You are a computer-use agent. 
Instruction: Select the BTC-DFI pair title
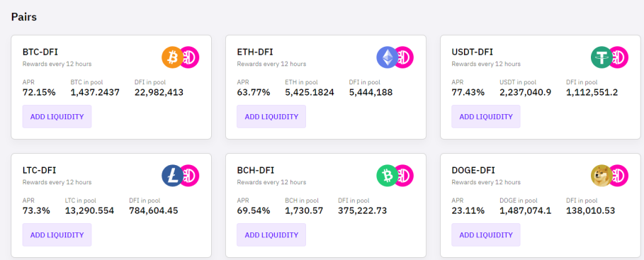pyautogui.click(x=40, y=52)
